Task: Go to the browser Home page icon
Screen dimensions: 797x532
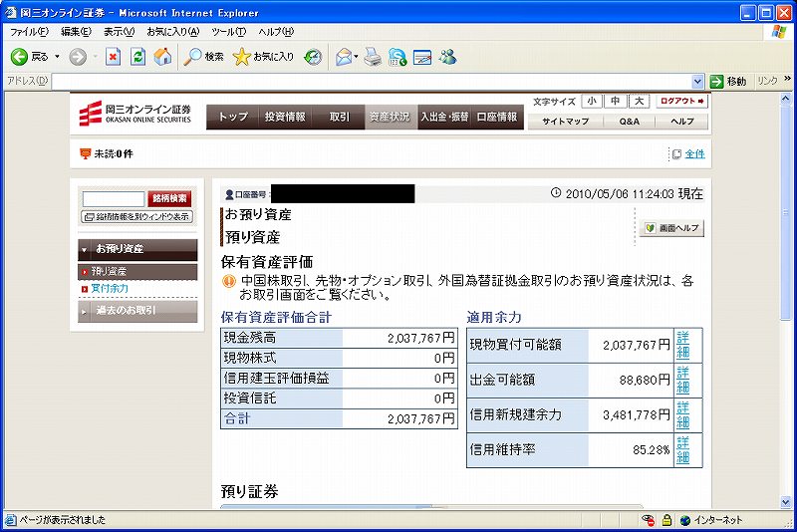Action: tap(162, 57)
